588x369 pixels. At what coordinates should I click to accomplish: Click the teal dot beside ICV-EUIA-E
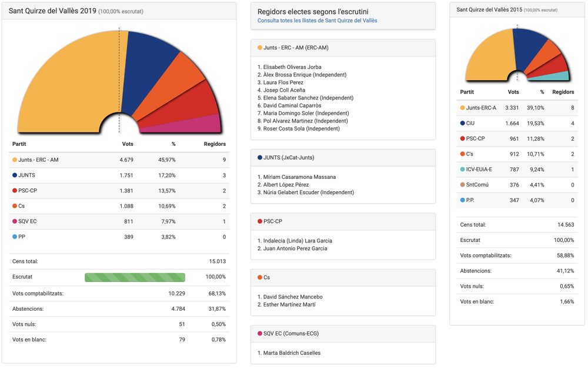pyautogui.click(x=463, y=169)
